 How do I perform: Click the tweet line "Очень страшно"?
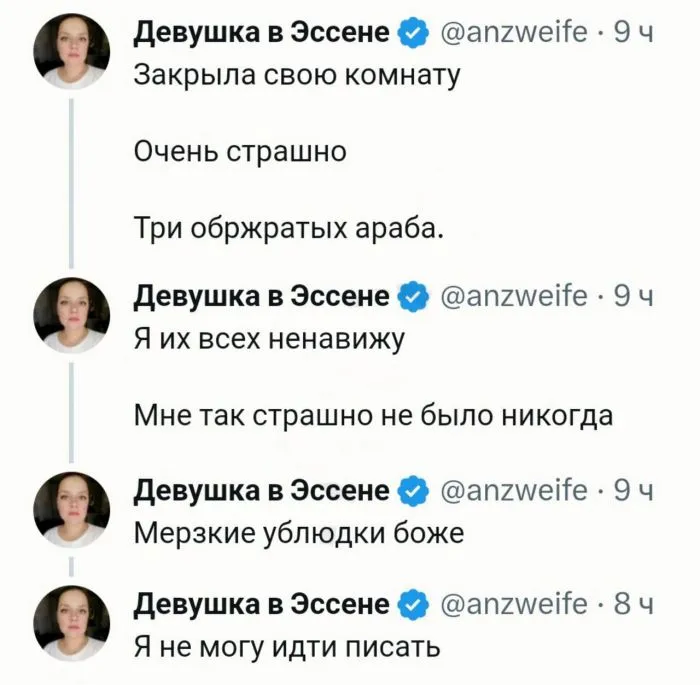point(240,153)
